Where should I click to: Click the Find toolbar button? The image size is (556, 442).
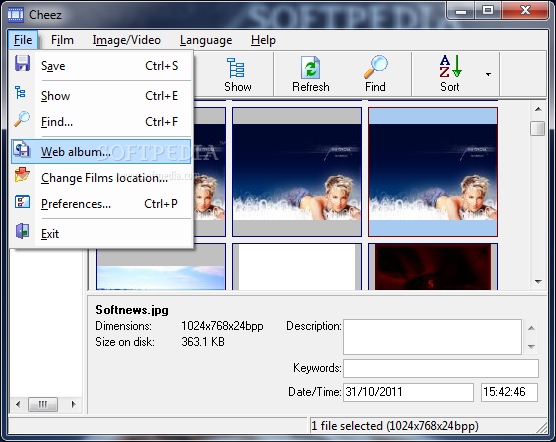tap(375, 74)
